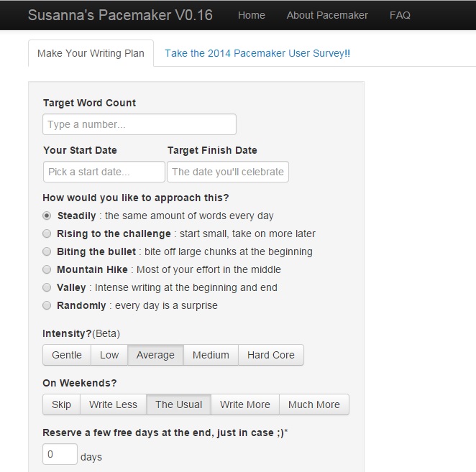476x472 pixels.
Task: Skip writing on weekends
Action: point(62,404)
